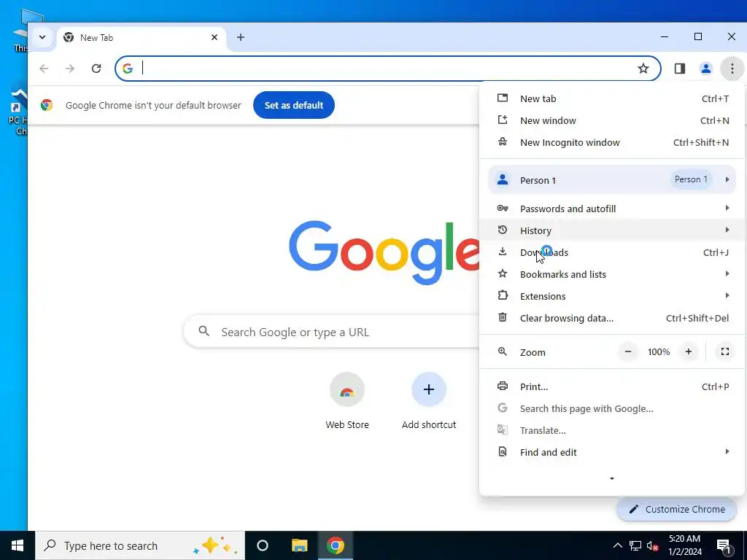Click the puzzle icon beside Extensions
Screen dimensions: 747x560
[502, 295]
